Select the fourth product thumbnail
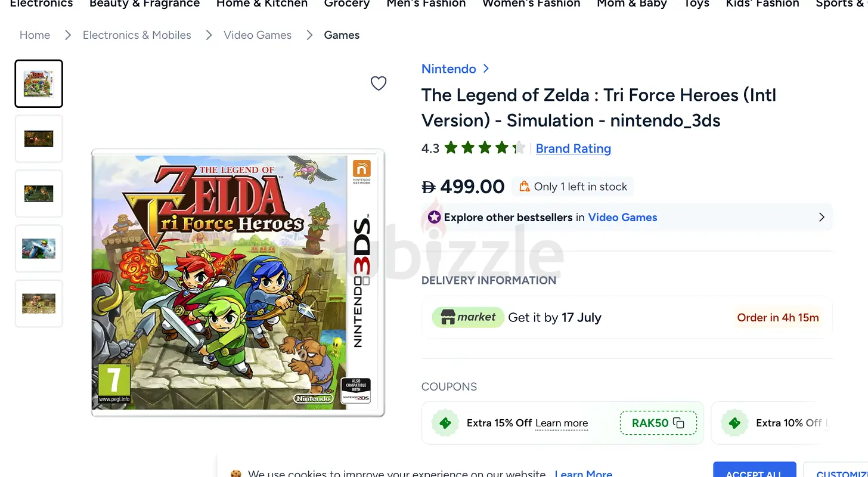 (39, 249)
